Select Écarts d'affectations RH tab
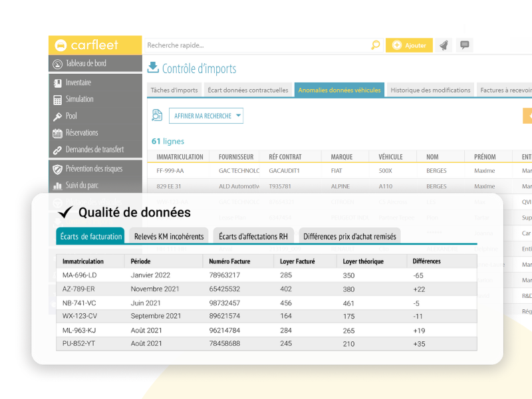Screen dimensions: 532x399 click(x=253, y=236)
